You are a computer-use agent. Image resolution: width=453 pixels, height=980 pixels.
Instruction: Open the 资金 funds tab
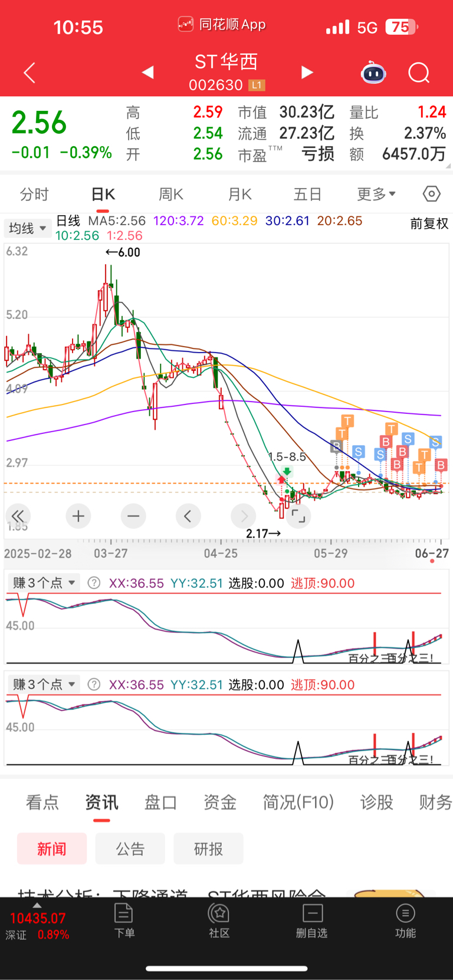click(x=219, y=802)
